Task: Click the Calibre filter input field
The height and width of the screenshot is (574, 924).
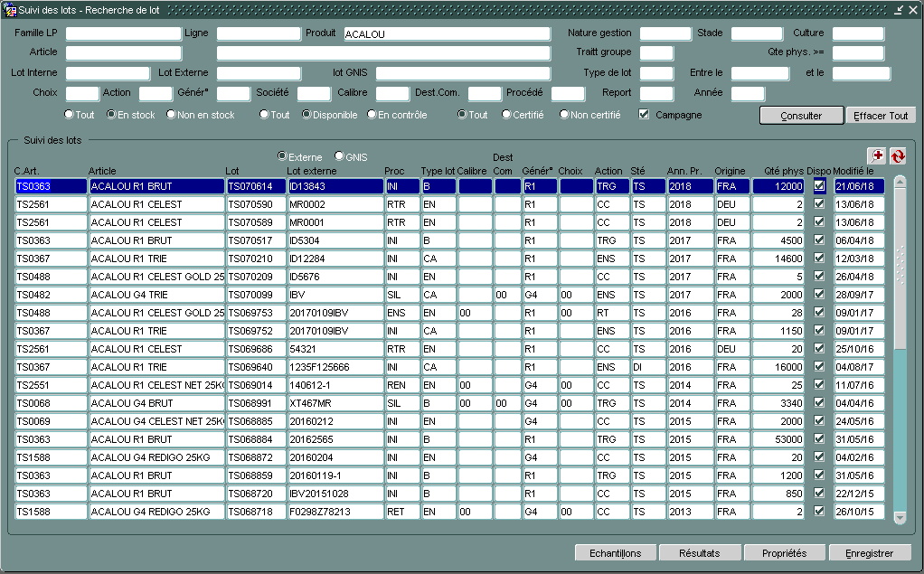Action: click(392, 93)
